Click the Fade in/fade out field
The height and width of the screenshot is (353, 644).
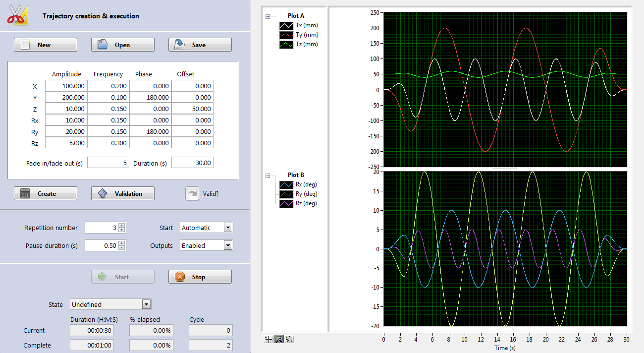click(x=108, y=163)
